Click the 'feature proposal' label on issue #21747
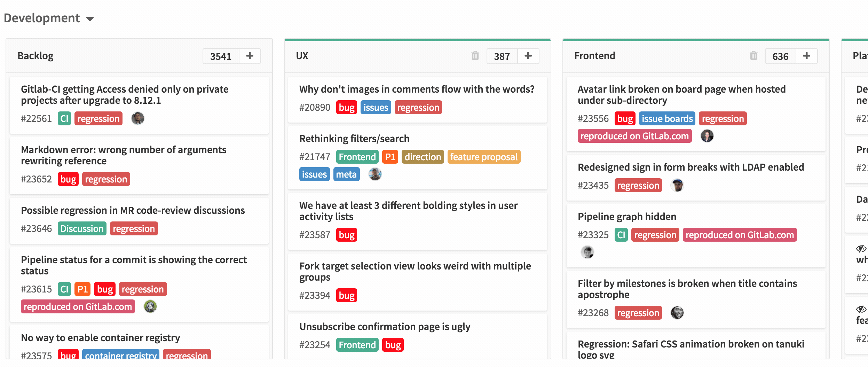Viewport: 868px width, 367px height. pyautogui.click(x=483, y=157)
